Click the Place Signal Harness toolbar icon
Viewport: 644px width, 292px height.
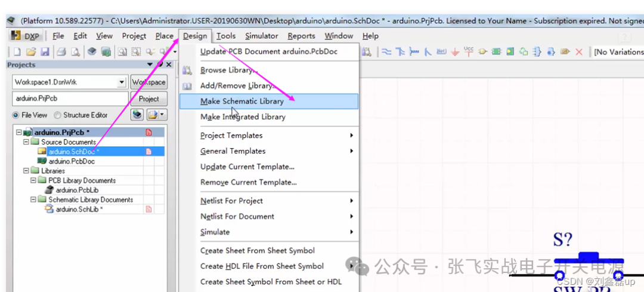414,52
